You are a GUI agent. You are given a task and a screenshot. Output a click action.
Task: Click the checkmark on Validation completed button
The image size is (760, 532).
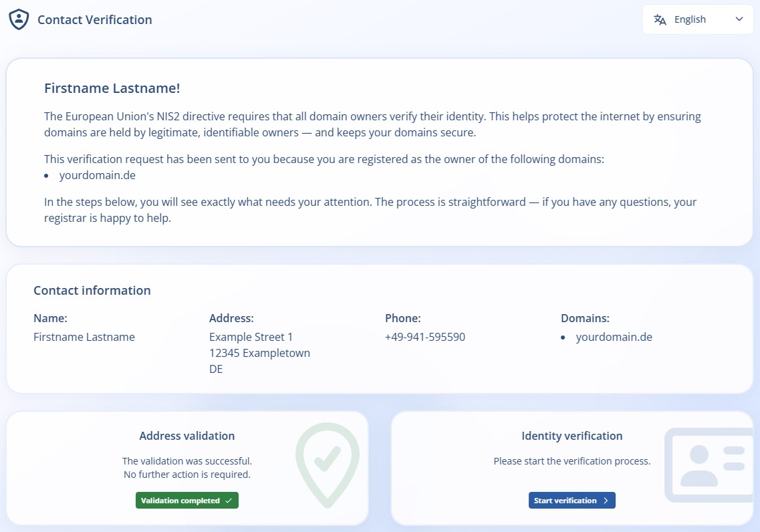[x=229, y=501]
